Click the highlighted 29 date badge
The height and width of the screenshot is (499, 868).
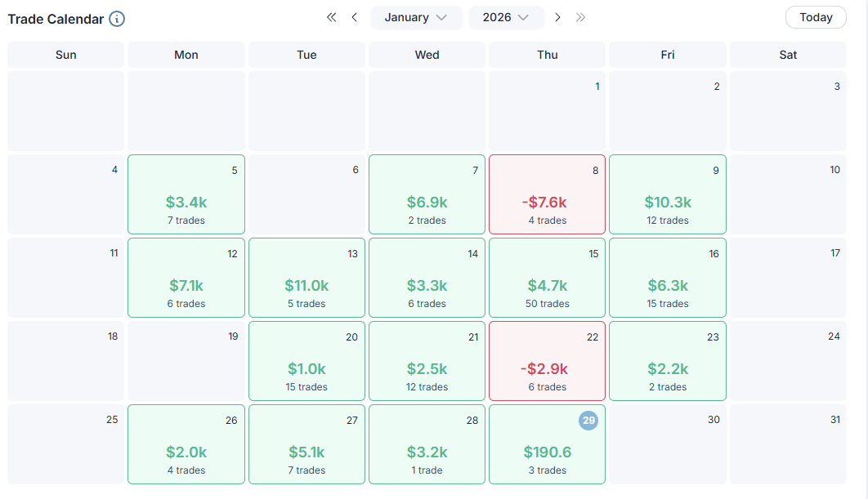pyautogui.click(x=588, y=421)
